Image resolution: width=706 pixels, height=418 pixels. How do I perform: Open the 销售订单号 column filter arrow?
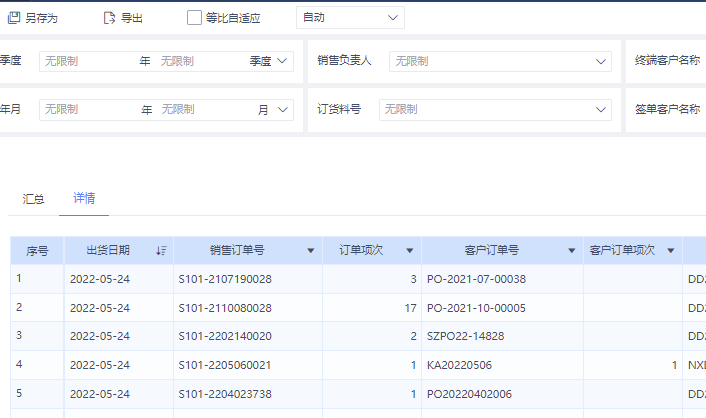[x=311, y=250]
